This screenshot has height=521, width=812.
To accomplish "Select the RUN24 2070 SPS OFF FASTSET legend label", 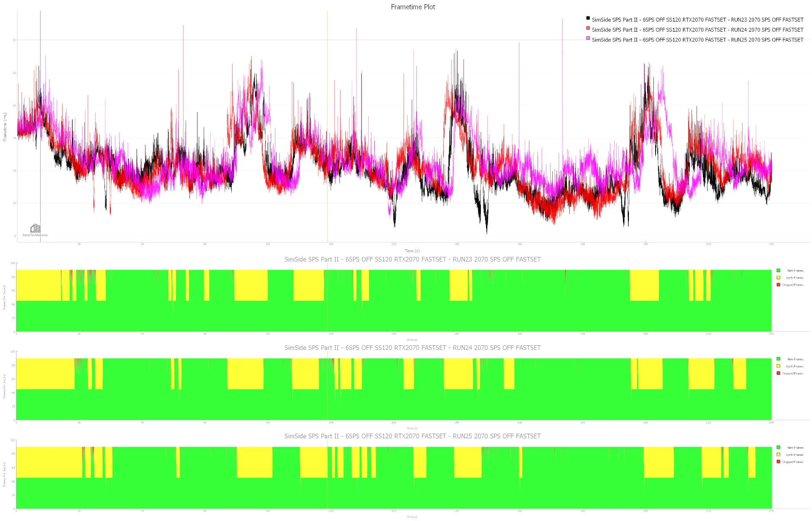I will pos(697,30).
